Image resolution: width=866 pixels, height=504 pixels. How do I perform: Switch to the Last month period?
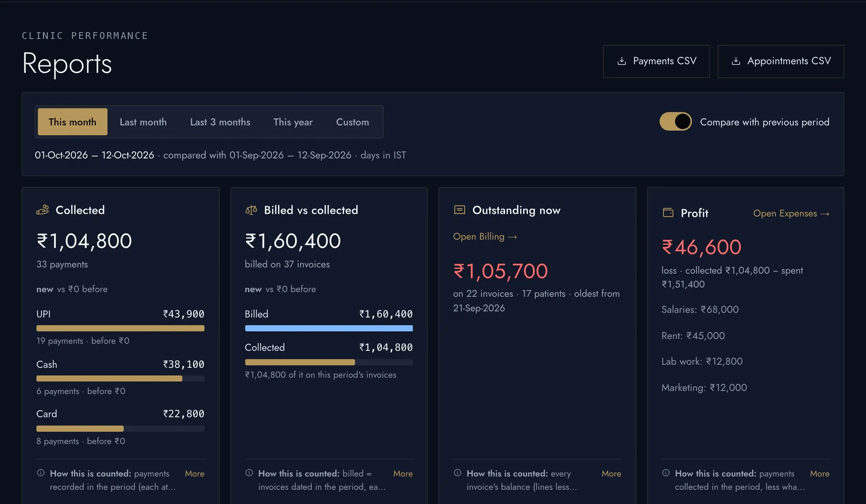click(143, 122)
